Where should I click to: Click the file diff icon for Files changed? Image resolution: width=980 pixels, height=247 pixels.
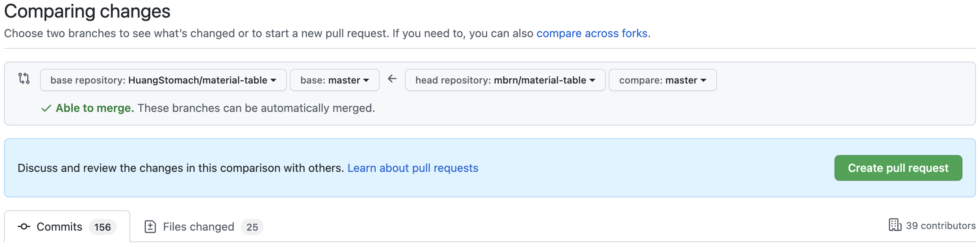(150, 227)
